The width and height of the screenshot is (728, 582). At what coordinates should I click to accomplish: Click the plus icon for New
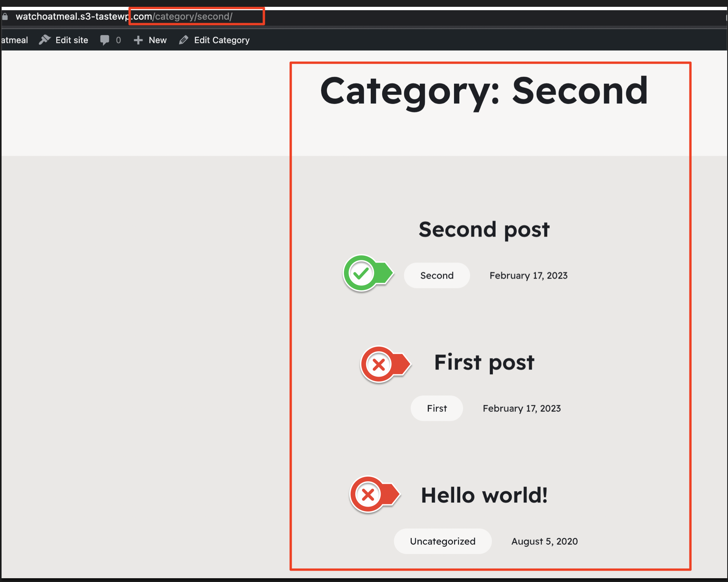pyautogui.click(x=138, y=40)
